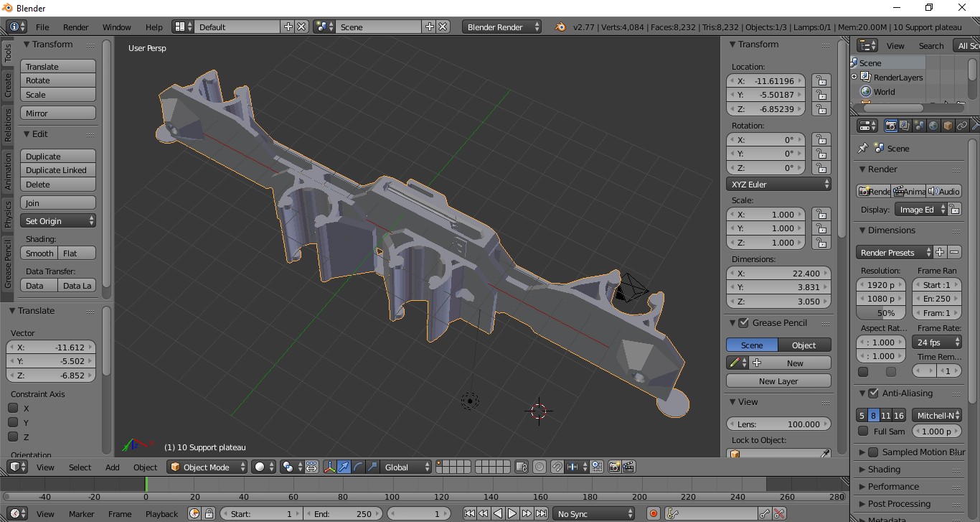This screenshot has height=522, width=980.
Task: Open the Object properties cube icon
Action: click(948, 126)
